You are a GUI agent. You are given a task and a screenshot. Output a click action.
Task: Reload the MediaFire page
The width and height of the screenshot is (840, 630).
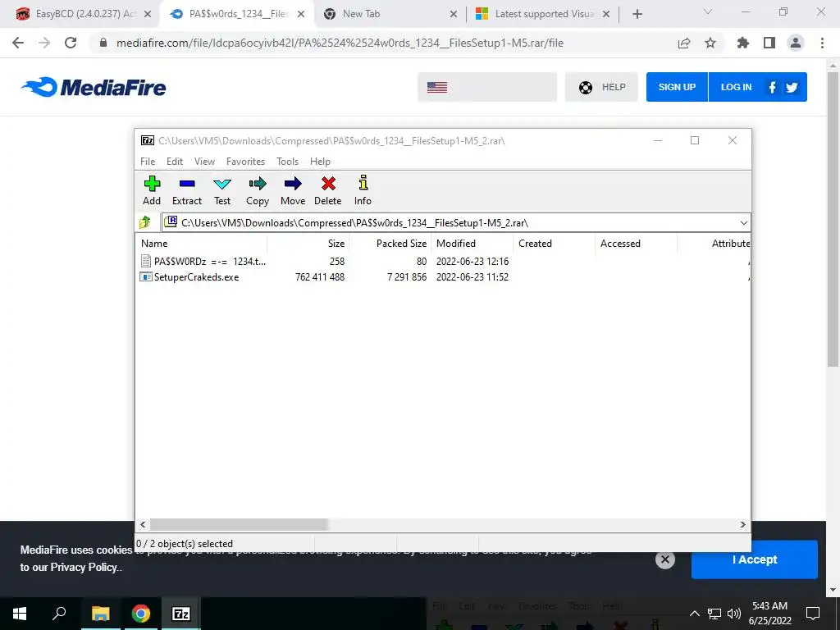point(71,43)
